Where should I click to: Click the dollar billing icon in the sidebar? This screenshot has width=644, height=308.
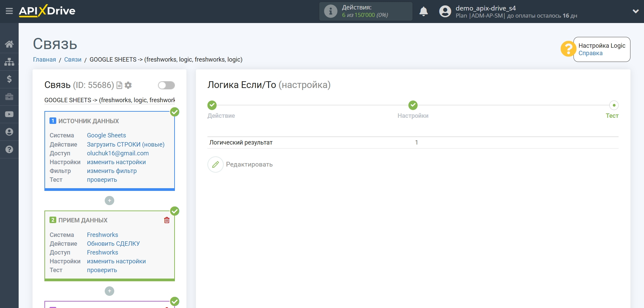pos(9,79)
